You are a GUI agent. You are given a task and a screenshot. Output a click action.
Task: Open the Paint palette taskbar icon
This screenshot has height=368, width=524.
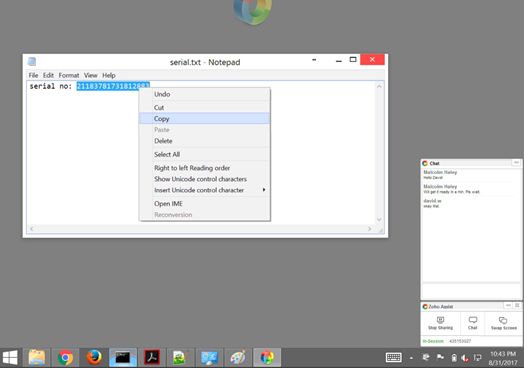(238, 357)
